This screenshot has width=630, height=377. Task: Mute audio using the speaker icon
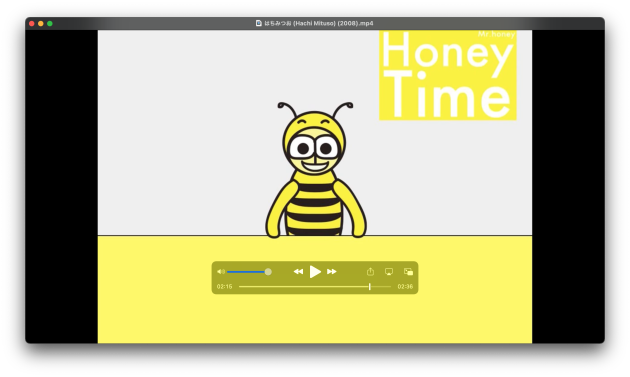click(221, 272)
